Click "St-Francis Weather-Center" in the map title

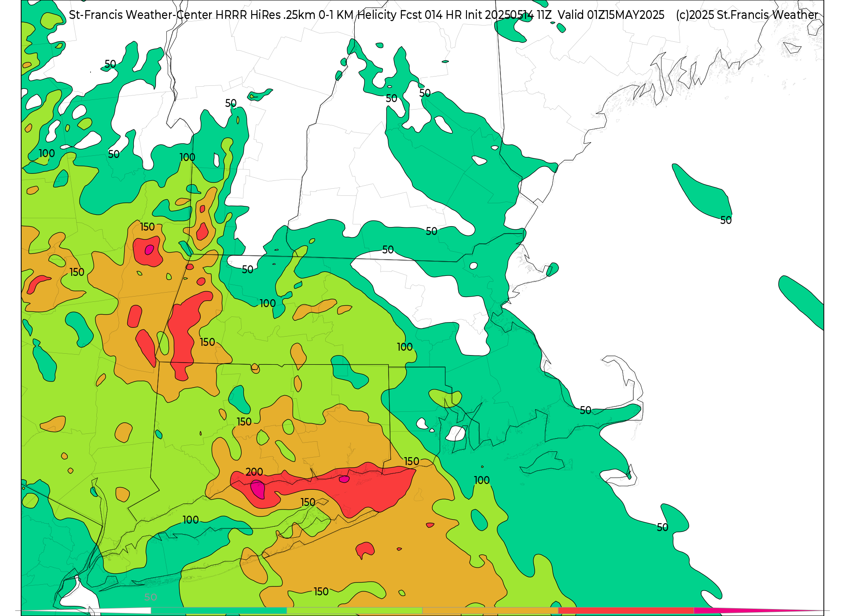(141, 15)
